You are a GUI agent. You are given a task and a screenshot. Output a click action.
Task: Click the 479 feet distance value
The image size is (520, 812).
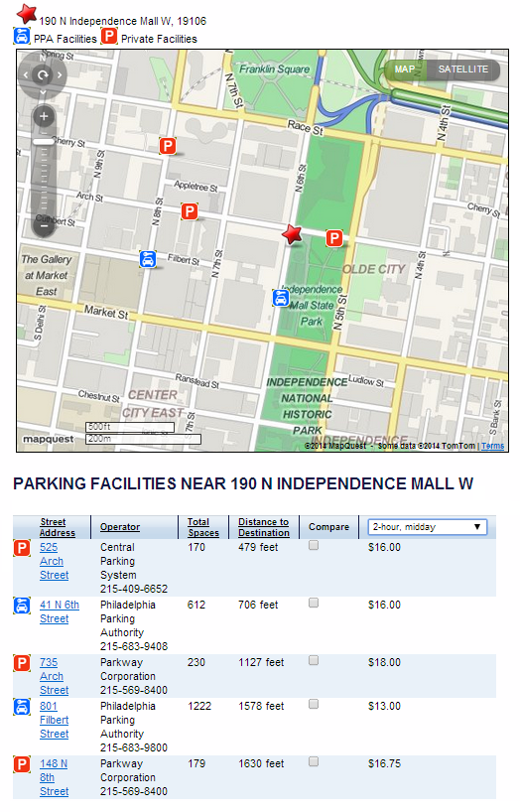point(258,547)
